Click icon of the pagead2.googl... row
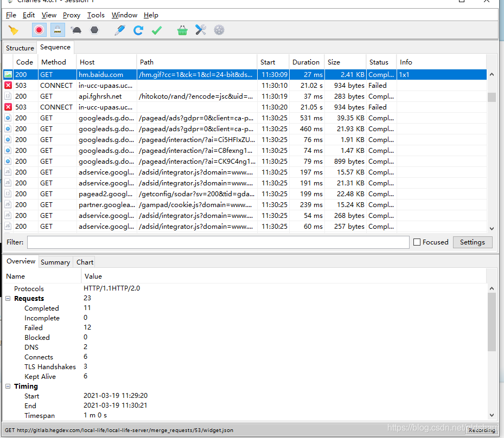Image resolution: width=504 pixels, height=438 pixels. coord(8,194)
